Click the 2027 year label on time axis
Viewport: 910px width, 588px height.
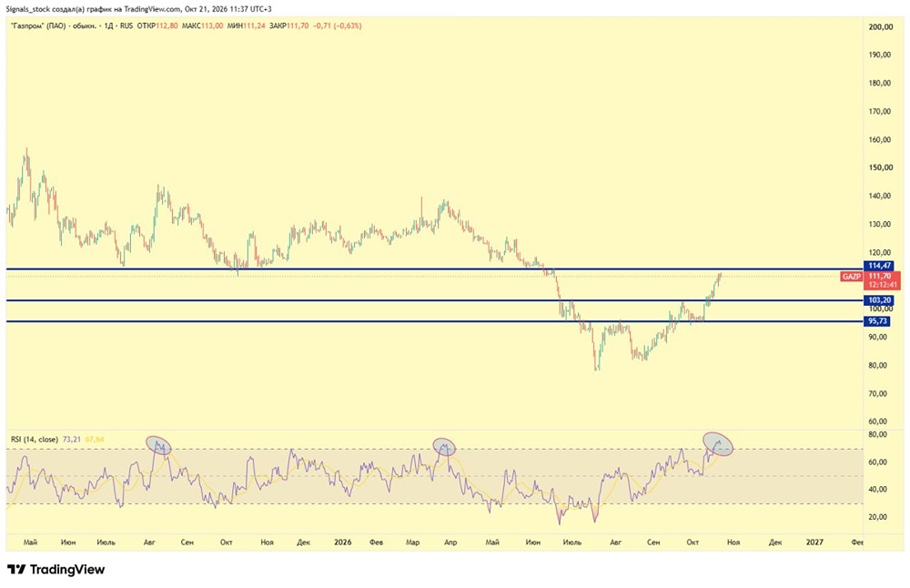(814, 542)
